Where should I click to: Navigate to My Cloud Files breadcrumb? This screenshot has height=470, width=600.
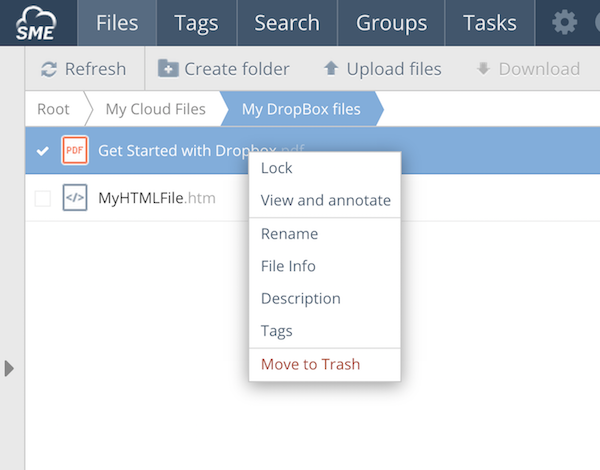tap(155, 109)
